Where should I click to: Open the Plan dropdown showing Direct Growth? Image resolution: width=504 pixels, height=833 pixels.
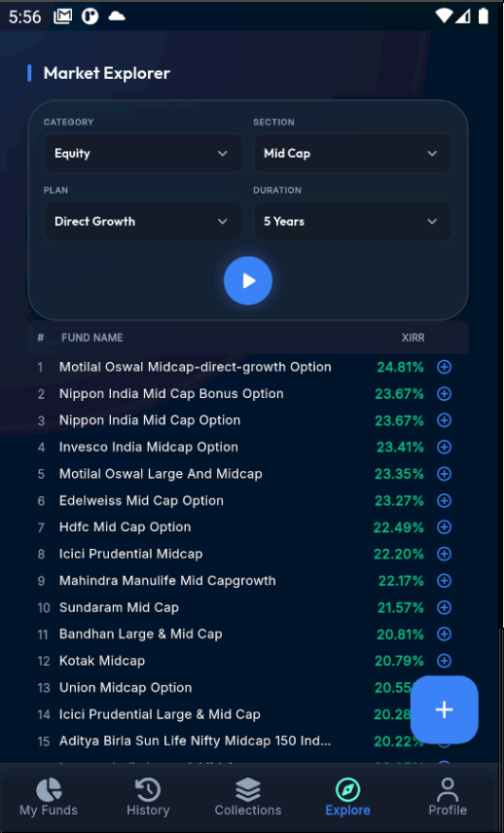143,222
